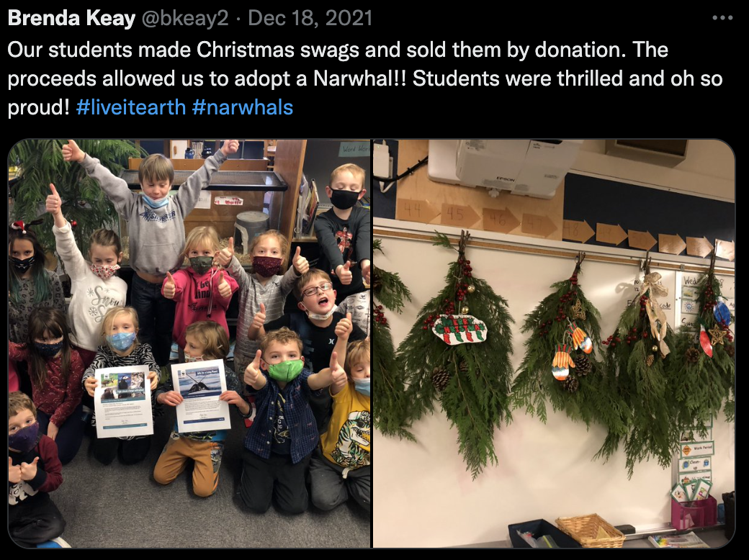This screenshot has height=560, width=749.
Task: Open the left photo of students giving thumbs up
Action: (x=189, y=343)
